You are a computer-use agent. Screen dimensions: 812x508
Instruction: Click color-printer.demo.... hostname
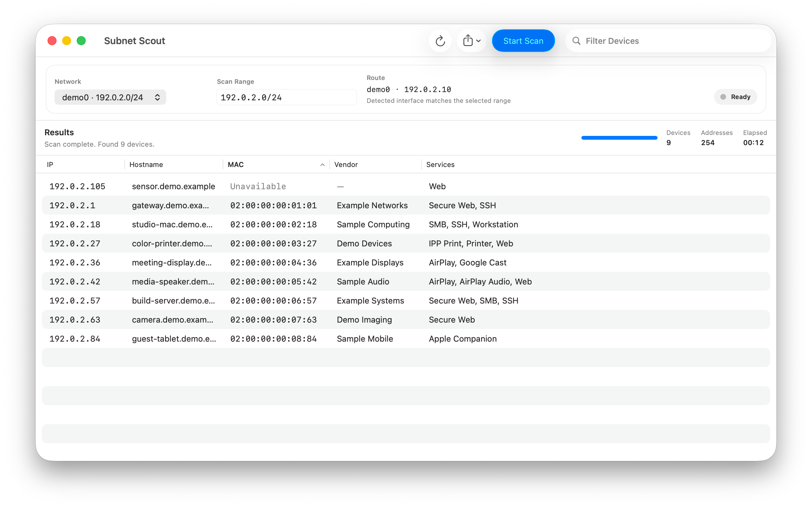click(x=172, y=244)
